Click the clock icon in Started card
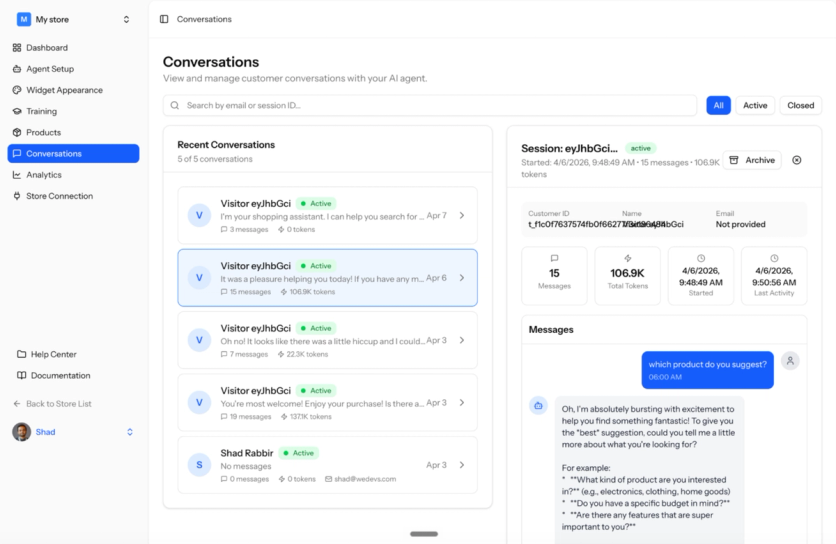This screenshot has height=544, width=836. click(x=701, y=258)
